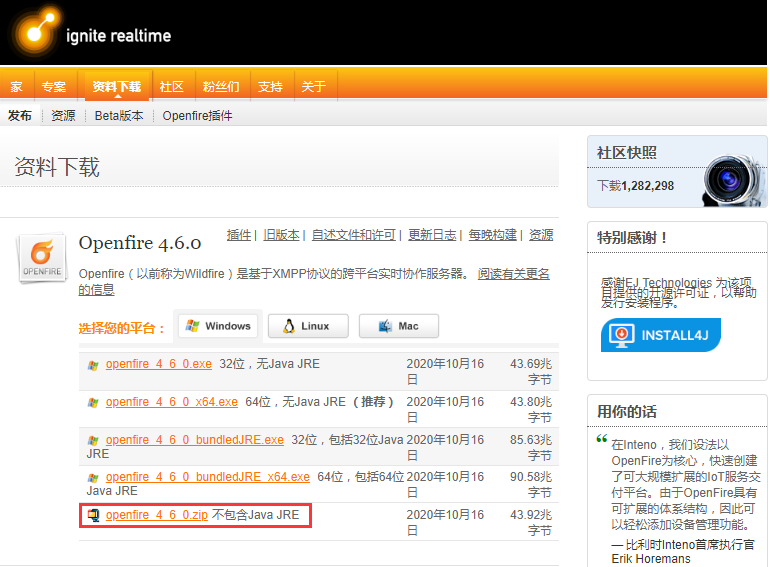Screen dimensions: 770x567
Task: Select the 资源 sub-navigation tab
Action: click(63, 116)
